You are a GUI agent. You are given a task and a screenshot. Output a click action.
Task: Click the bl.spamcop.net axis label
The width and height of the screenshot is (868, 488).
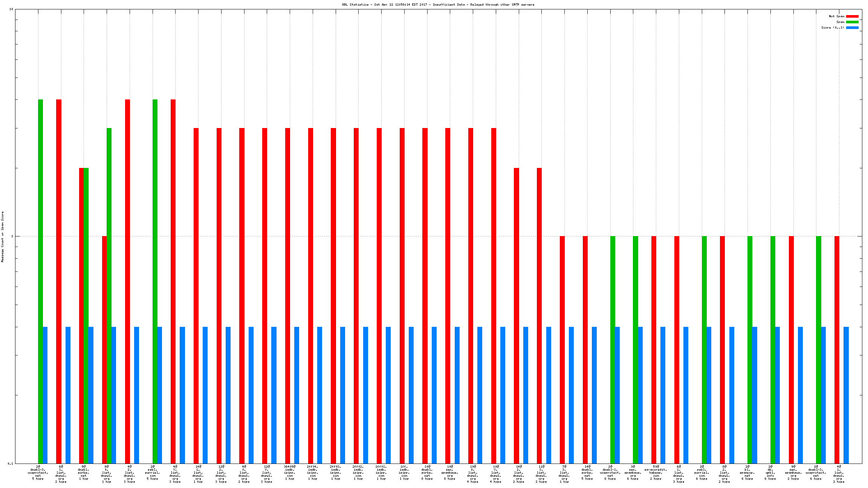coord(747,473)
